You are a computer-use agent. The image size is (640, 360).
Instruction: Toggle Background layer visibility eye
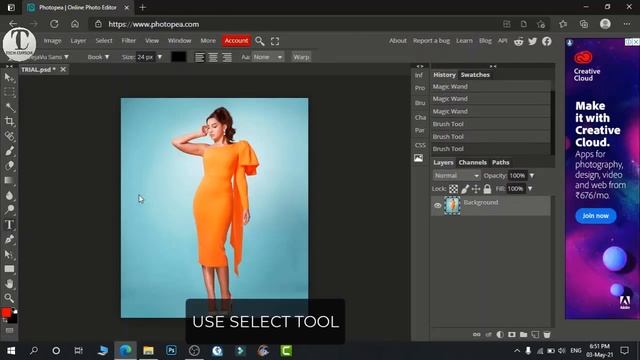pos(437,206)
